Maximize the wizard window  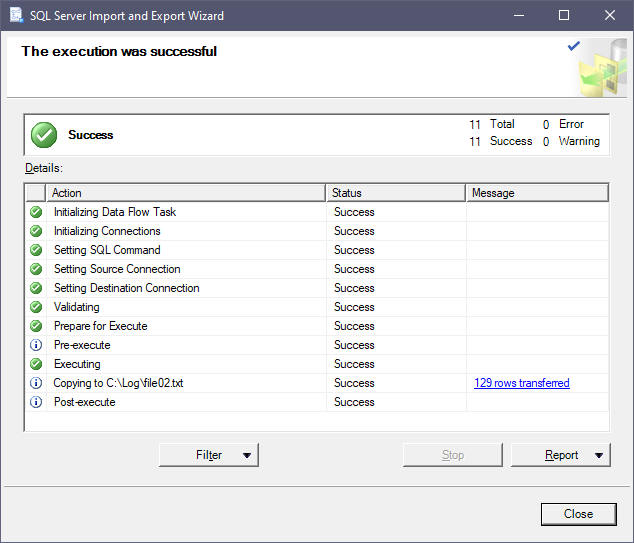564,15
